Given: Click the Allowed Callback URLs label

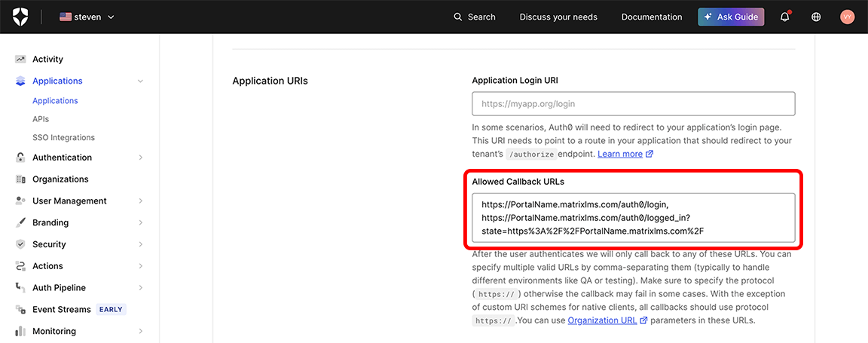Looking at the screenshot, I should (x=518, y=181).
